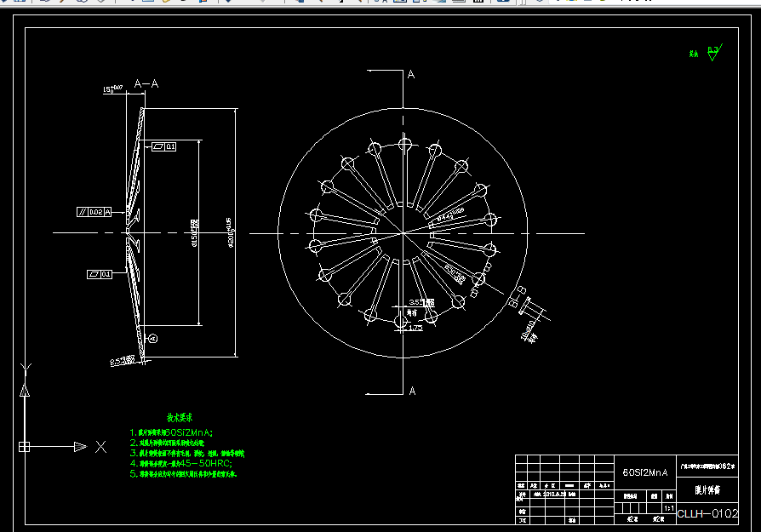Click the lower A section-line label
Viewport: 761px width, 532px height.
point(412,391)
